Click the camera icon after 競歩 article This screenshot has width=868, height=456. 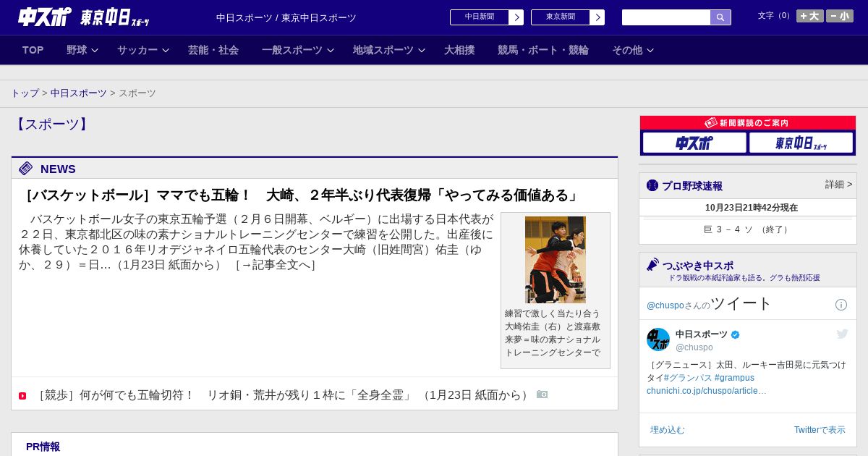click(x=542, y=394)
